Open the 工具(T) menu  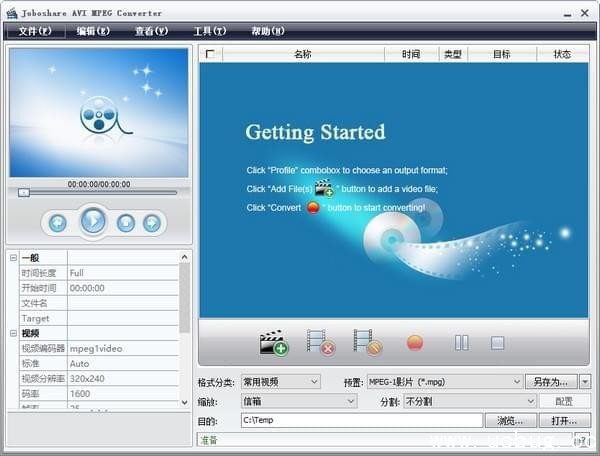[209, 31]
